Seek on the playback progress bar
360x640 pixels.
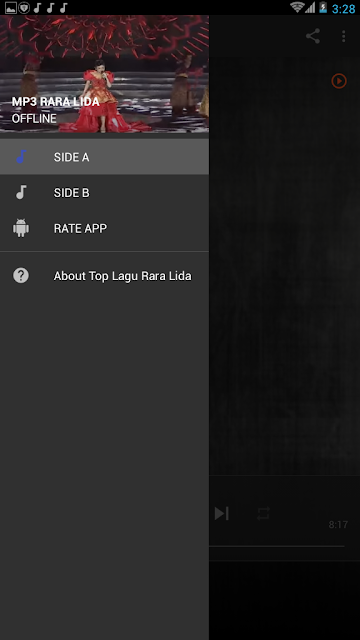tap(277, 546)
